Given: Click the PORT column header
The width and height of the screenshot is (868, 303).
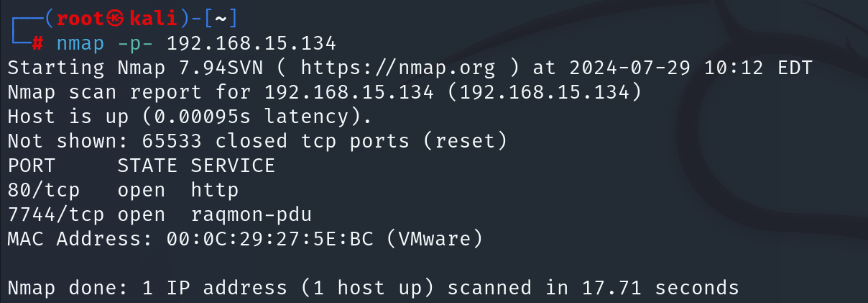Looking at the screenshot, I should pos(32,166).
